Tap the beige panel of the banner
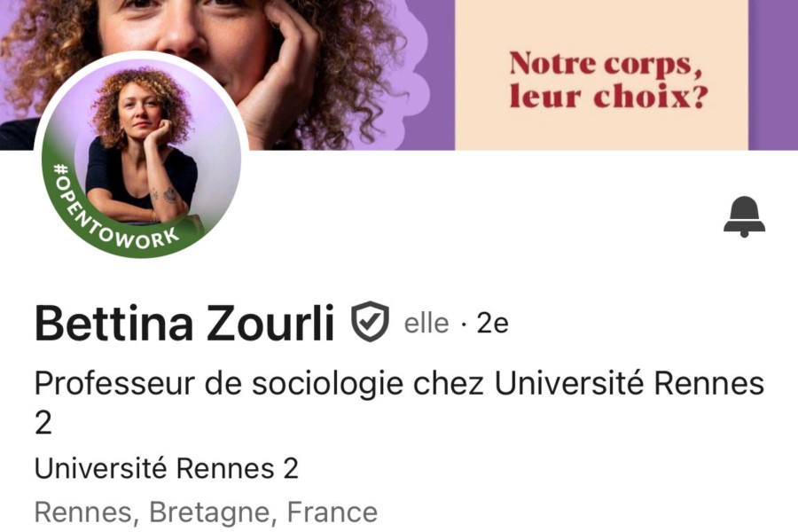This screenshot has height=532, width=798. 601,74
